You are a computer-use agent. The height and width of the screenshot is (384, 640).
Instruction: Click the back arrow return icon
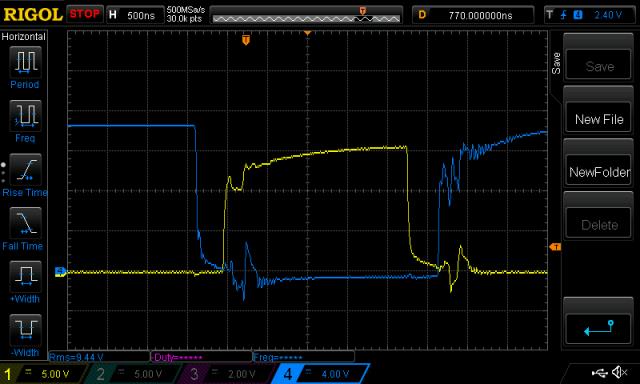pos(598,328)
